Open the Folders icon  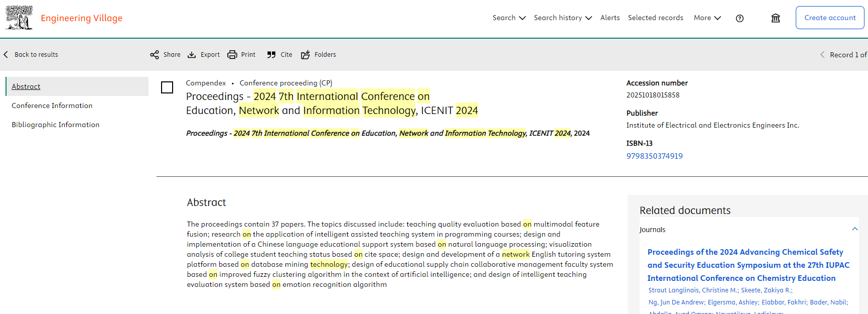(306, 55)
